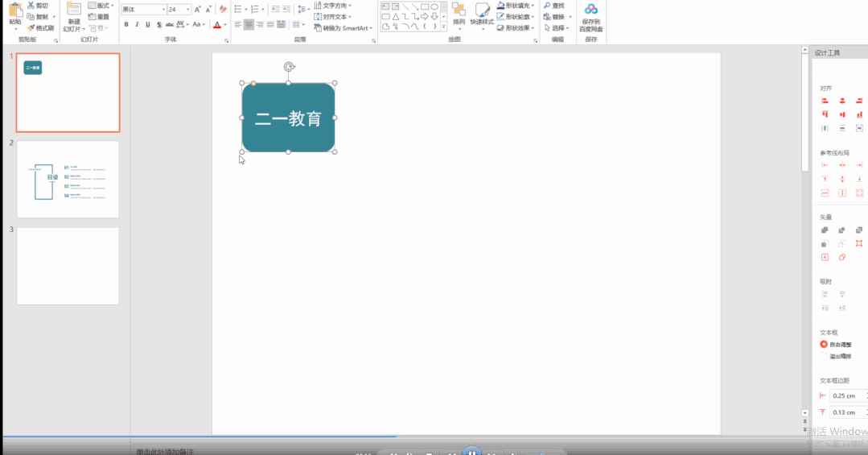Click the bullet list icon
This screenshot has height=455, width=868.
click(x=238, y=10)
